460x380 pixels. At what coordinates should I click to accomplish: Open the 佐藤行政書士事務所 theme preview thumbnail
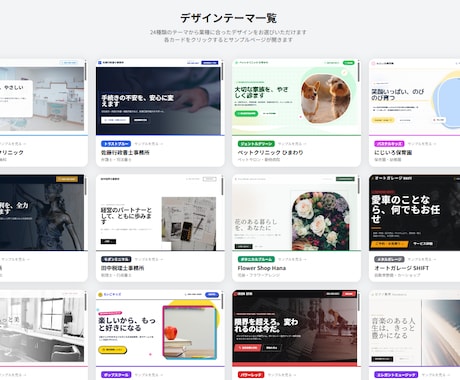click(160, 97)
